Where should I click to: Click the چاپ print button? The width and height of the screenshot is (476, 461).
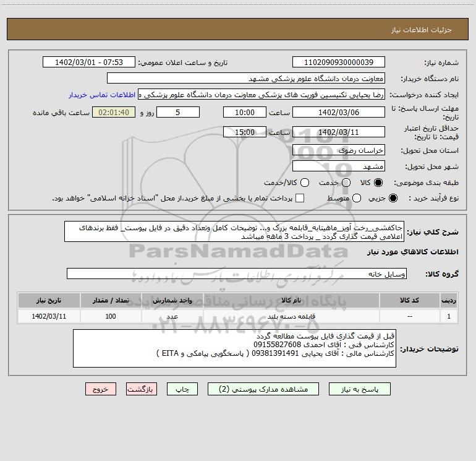(x=182, y=389)
